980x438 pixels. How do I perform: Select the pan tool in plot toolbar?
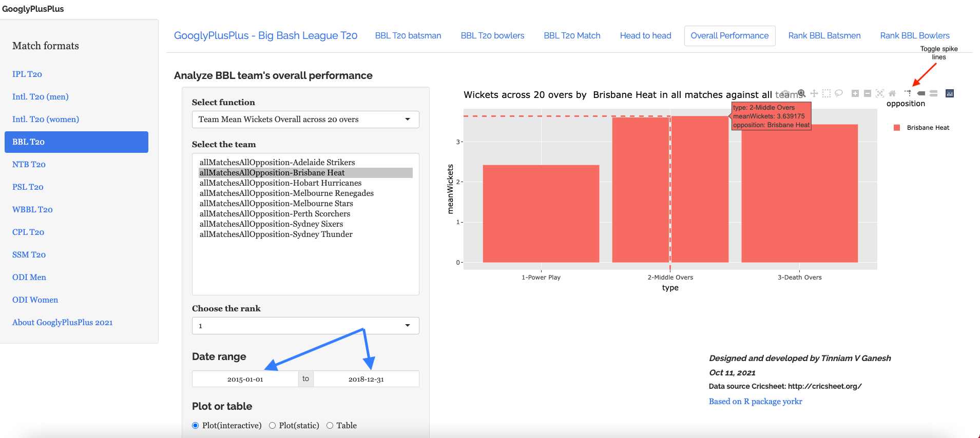[814, 93]
